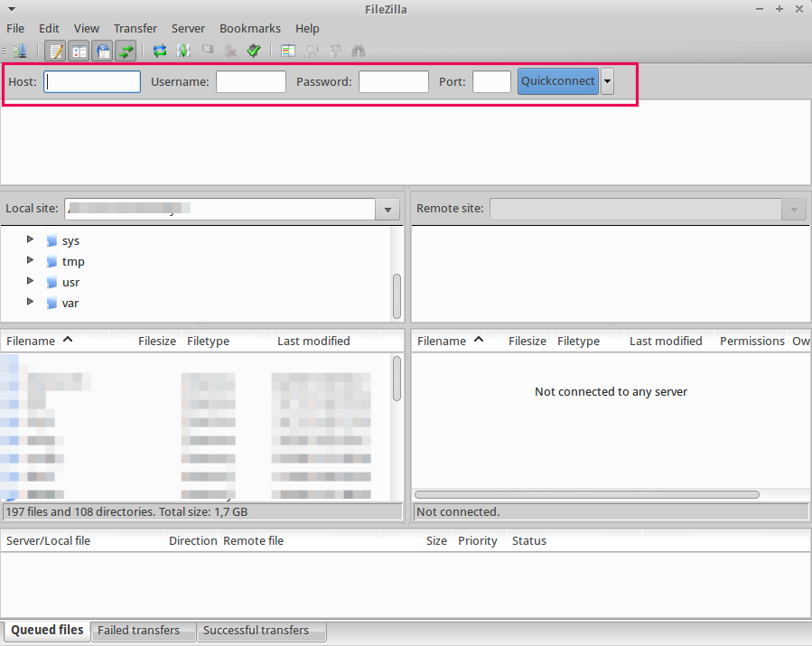The height and width of the screenshot is (646, 812).
Task: Click the directory comparison toolbar icon
Action: [312, 51]
